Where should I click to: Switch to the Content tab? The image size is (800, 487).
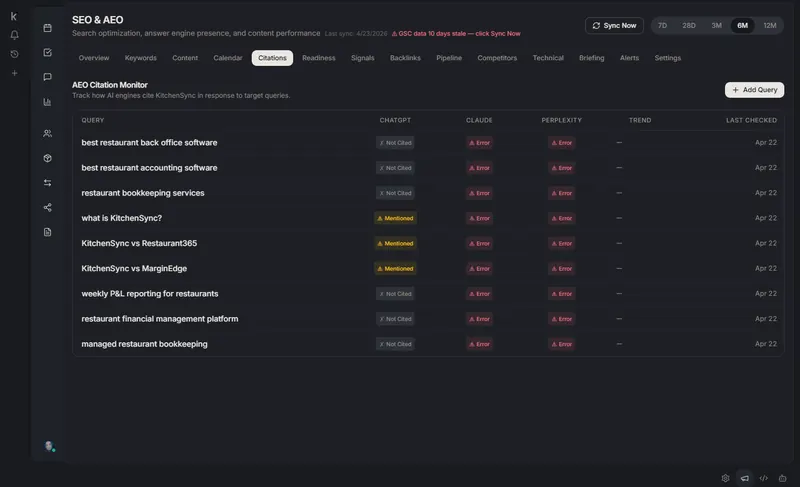tap(185, 58)
